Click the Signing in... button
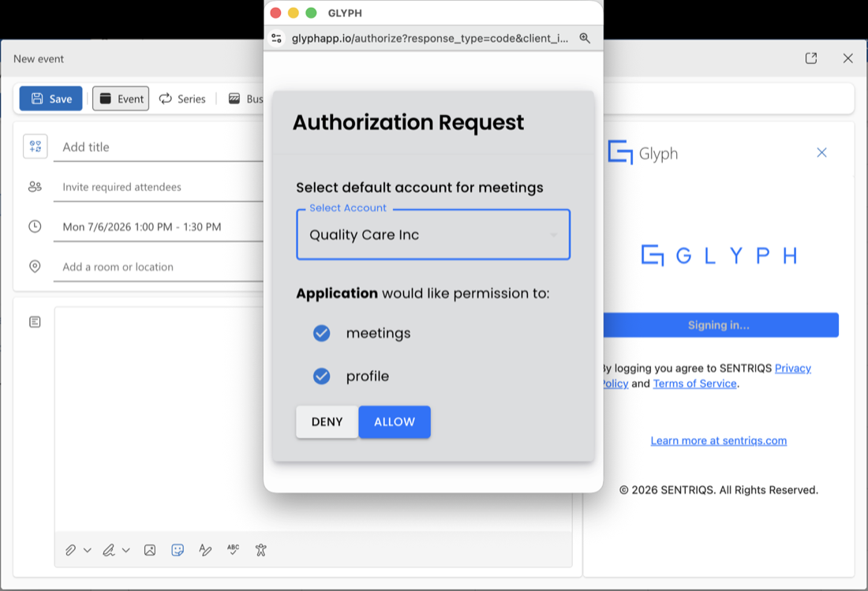868x591 pixels. click(720, 325)
